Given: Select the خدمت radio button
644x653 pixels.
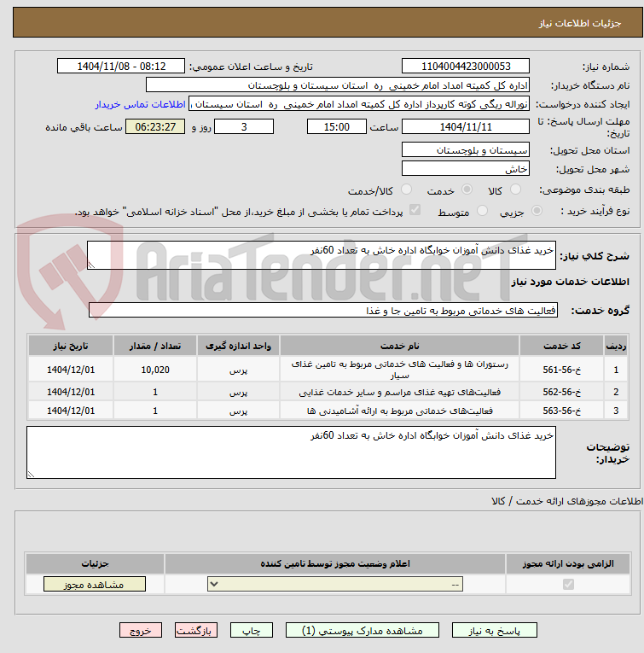Looking at the screenshot, I should 467,189.
